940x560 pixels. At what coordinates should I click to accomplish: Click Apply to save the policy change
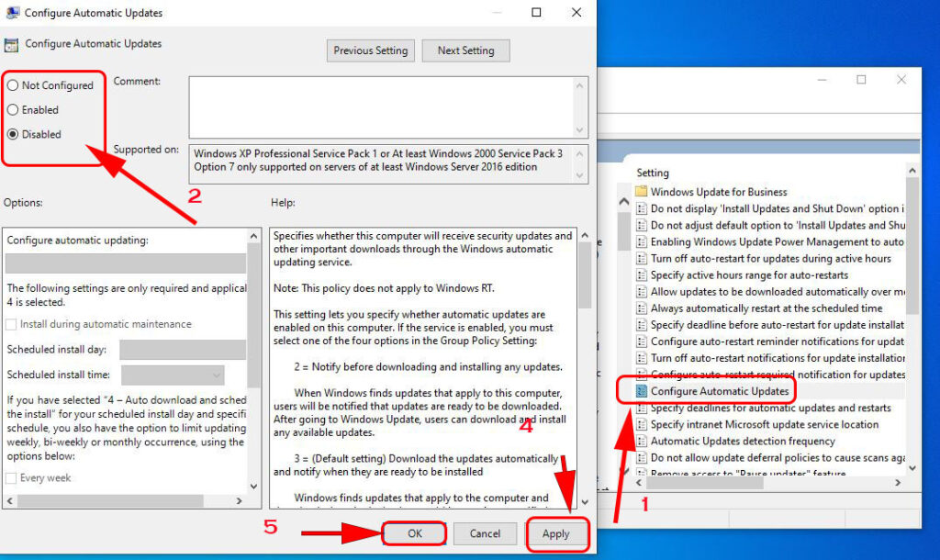pyautogui.click(x=557, y=533)
